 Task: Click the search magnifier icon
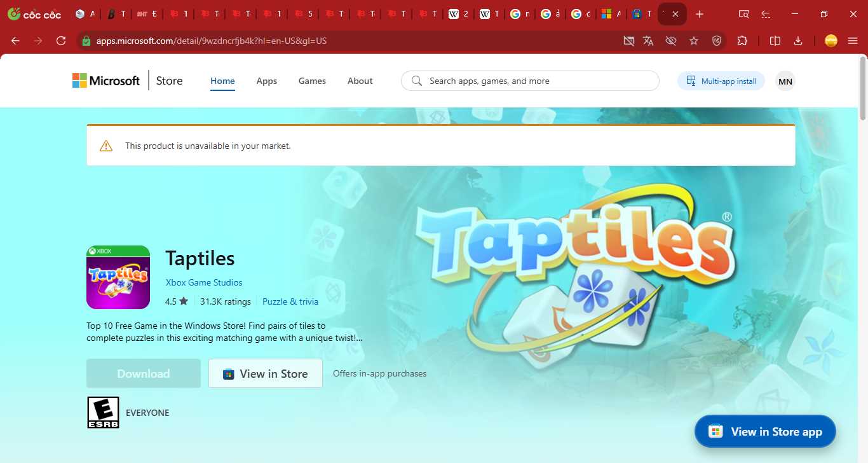pos(416,81)
